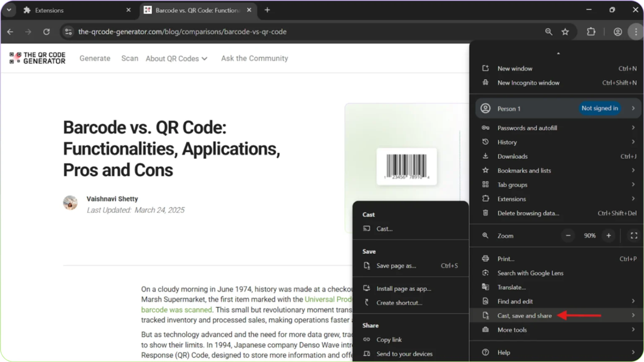The image size is (644, 362).
Task: Close the Barcode vs. QR Code tab
Action: point(249,10)
